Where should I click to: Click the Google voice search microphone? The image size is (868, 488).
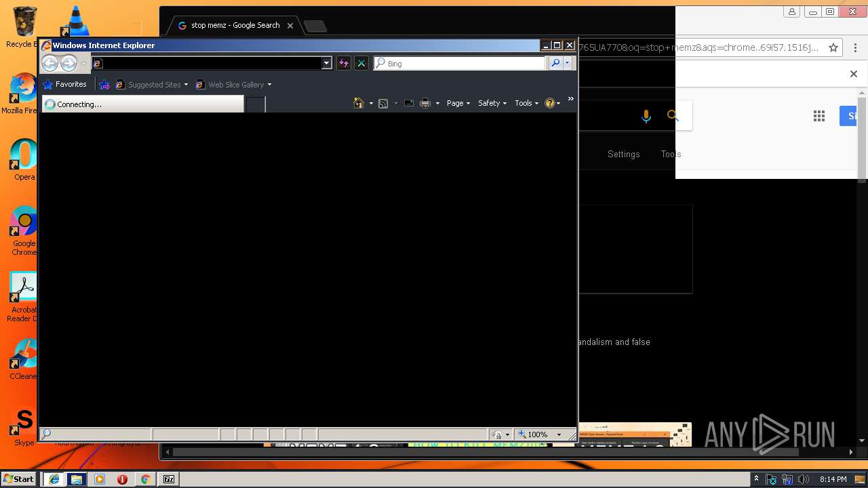[646, 117]
